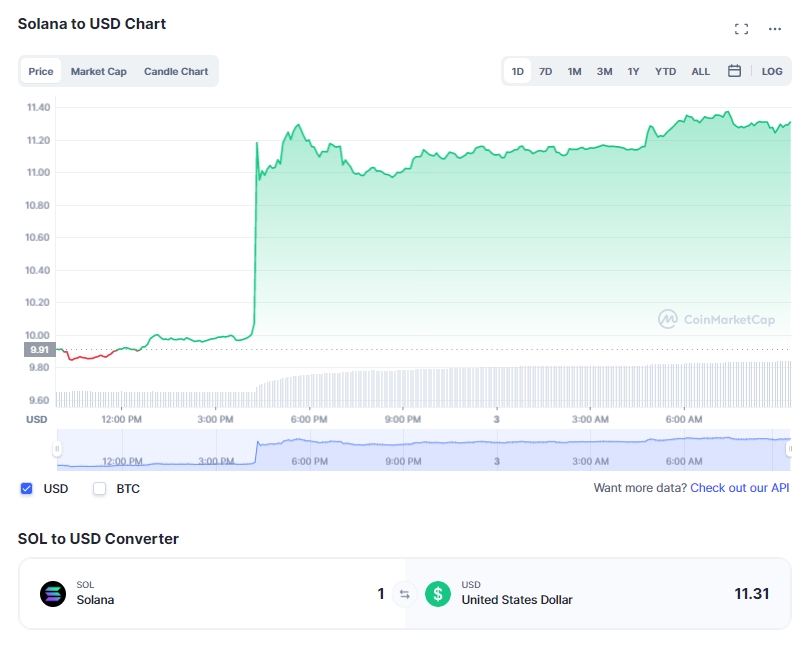The height and width of the screenshot is (645, 802).
Task: Check the BTC checkbox
Action: click(x=99, y=488)
